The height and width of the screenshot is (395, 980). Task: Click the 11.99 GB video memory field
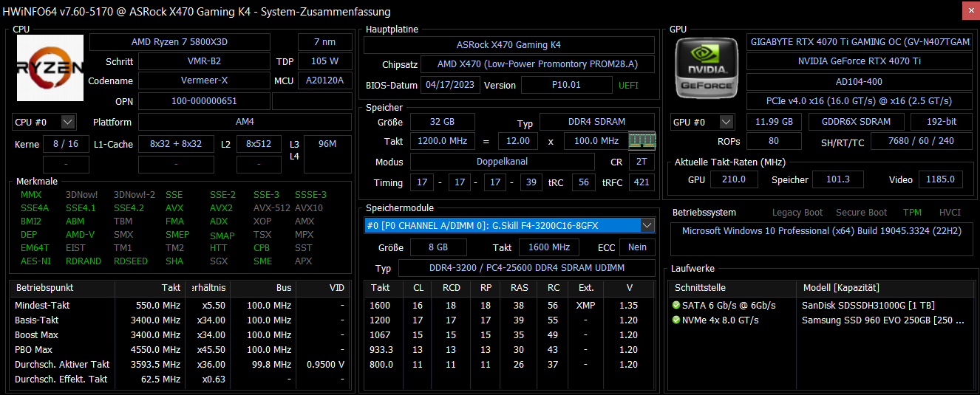pos(774,122)
